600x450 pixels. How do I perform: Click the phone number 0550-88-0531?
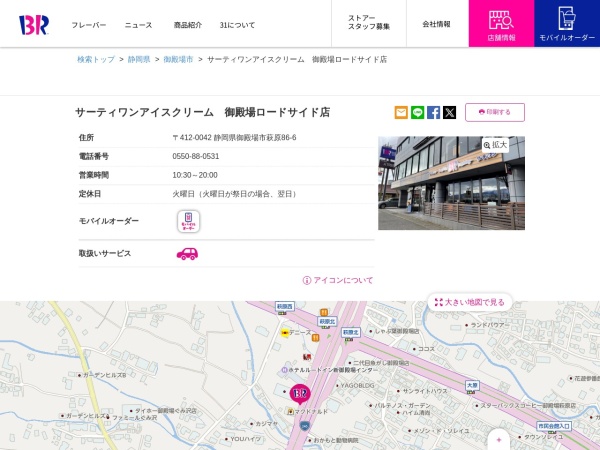coord(196,156)
